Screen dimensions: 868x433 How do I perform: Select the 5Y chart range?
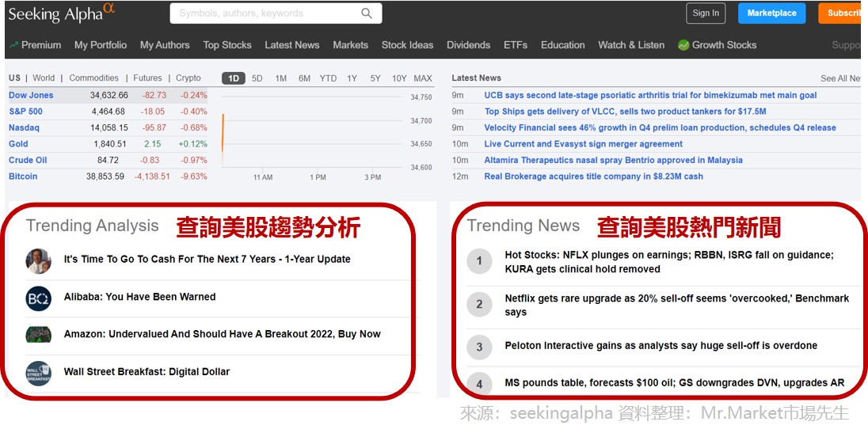375,78
